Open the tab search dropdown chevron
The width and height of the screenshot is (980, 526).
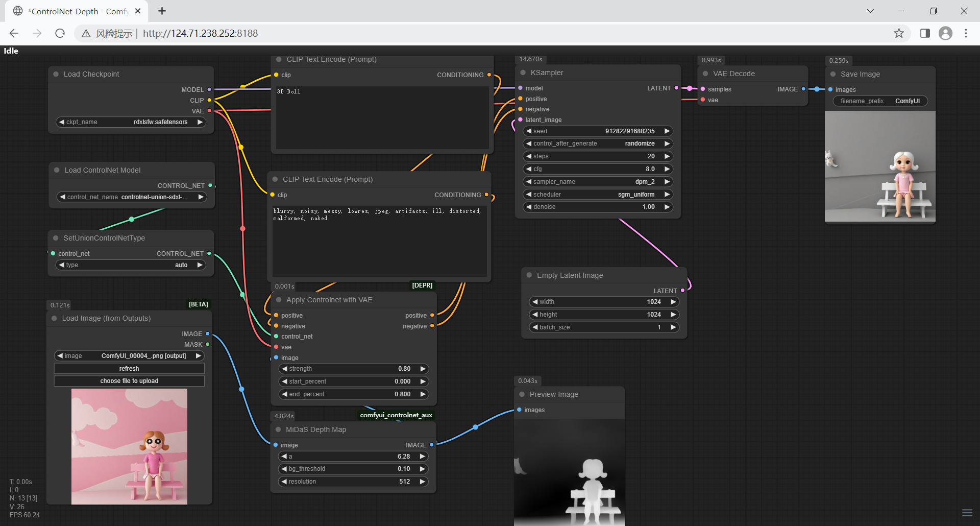click(870, 11)
